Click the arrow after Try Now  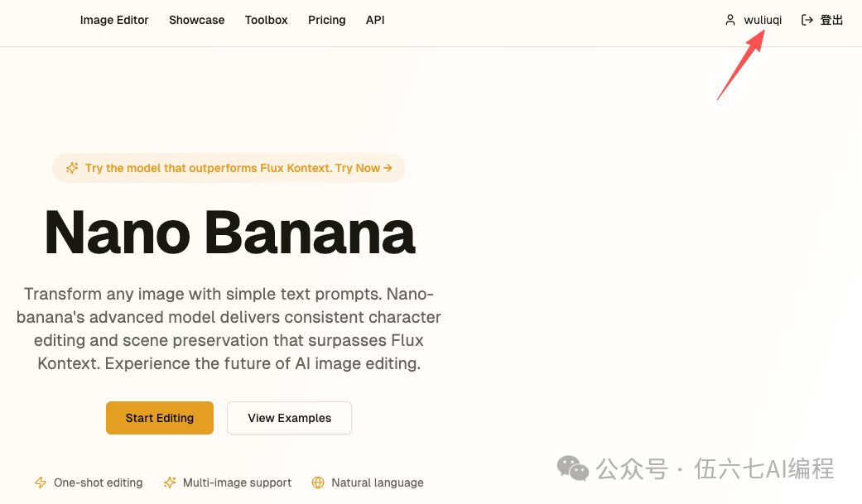point(388,168)
